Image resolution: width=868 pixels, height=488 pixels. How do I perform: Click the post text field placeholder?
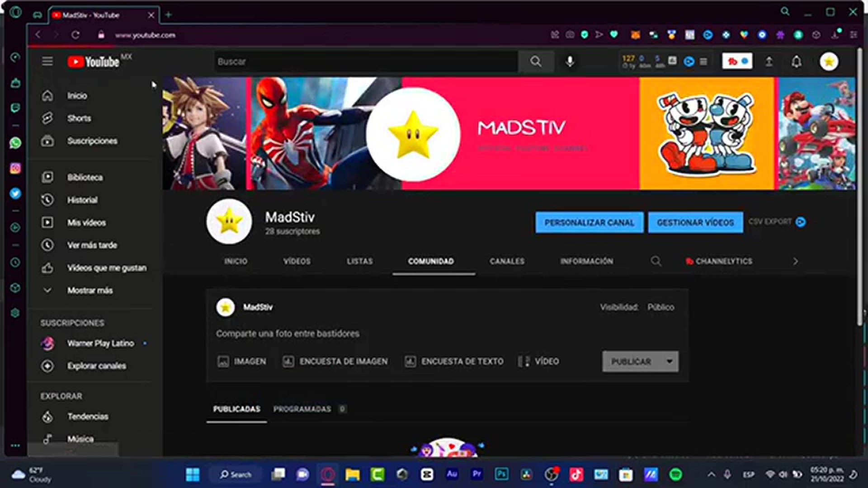click(288, 333)
